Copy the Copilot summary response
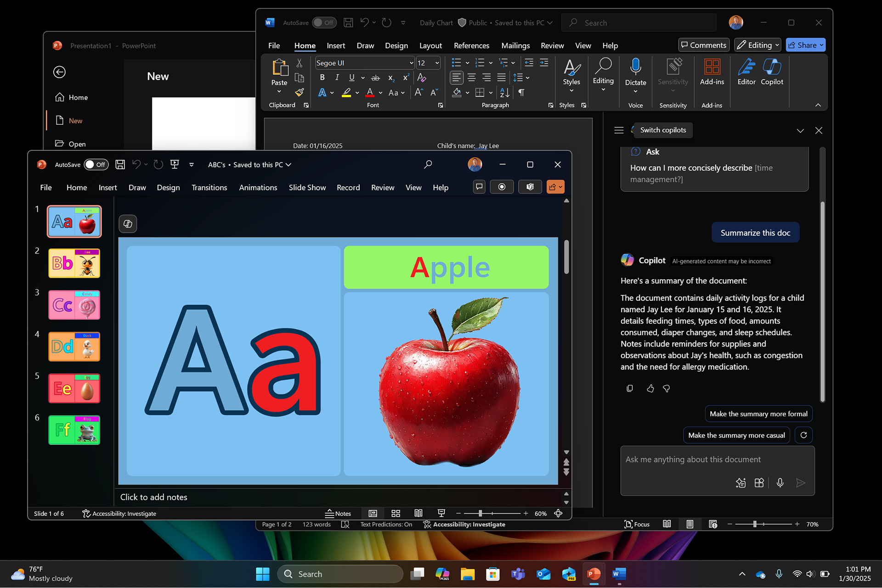The height and width of the screenshot is (588, 882). point(630,389)
